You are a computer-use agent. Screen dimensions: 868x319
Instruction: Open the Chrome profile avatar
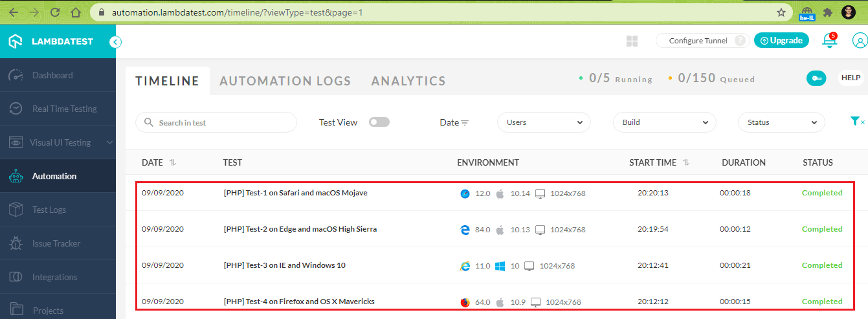[x=849, y=12]
